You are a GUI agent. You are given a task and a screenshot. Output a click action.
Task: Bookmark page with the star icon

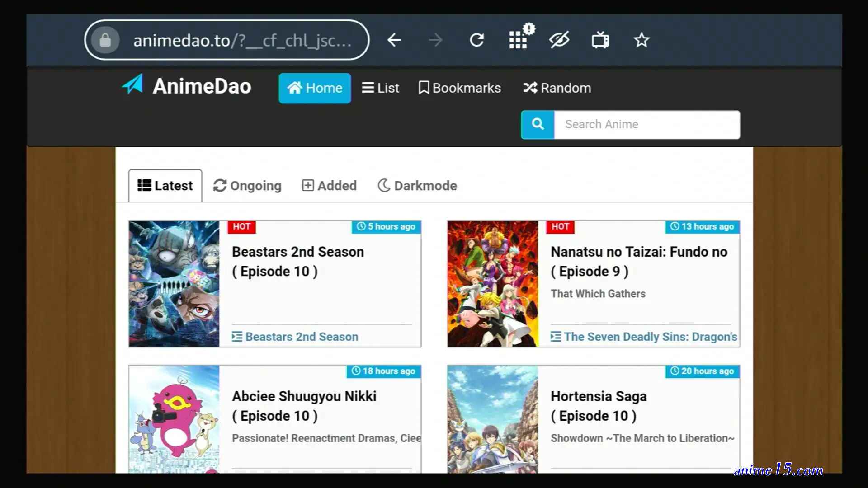click(642, 40)
